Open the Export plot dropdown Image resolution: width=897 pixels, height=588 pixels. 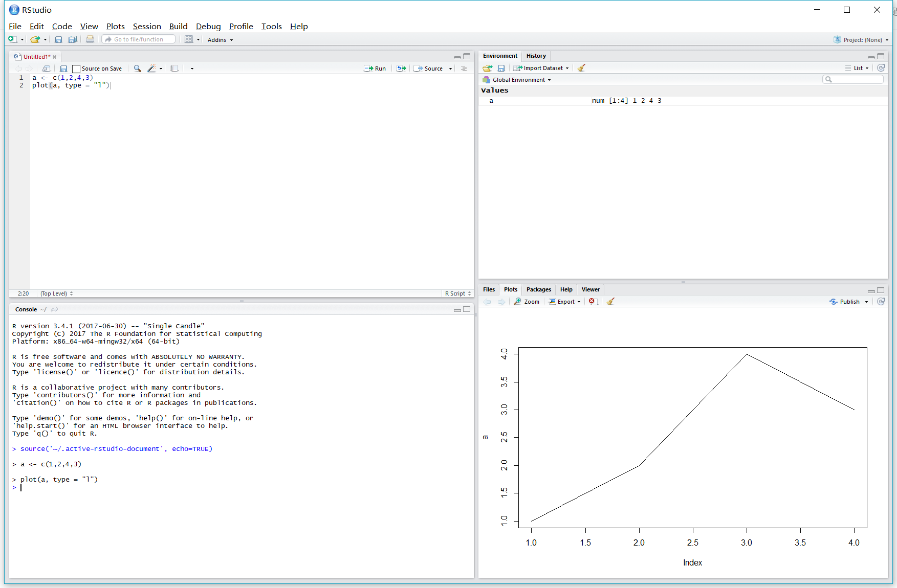pyautogui.click(x=565, y=302)
